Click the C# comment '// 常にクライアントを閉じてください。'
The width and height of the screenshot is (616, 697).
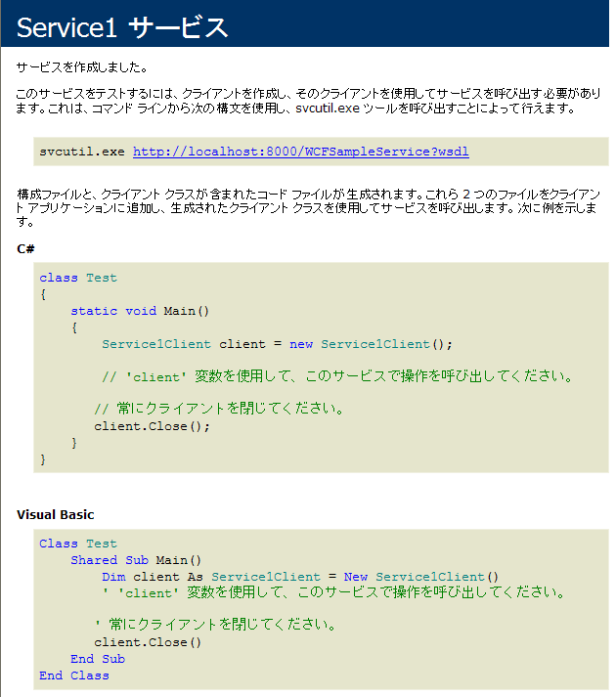(218, 408)
